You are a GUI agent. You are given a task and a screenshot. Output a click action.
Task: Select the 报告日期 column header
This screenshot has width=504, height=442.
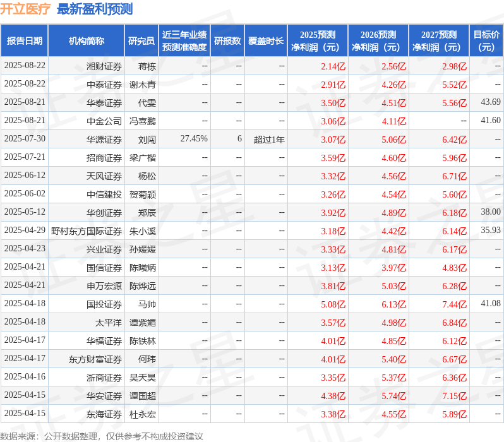point(25,41)
